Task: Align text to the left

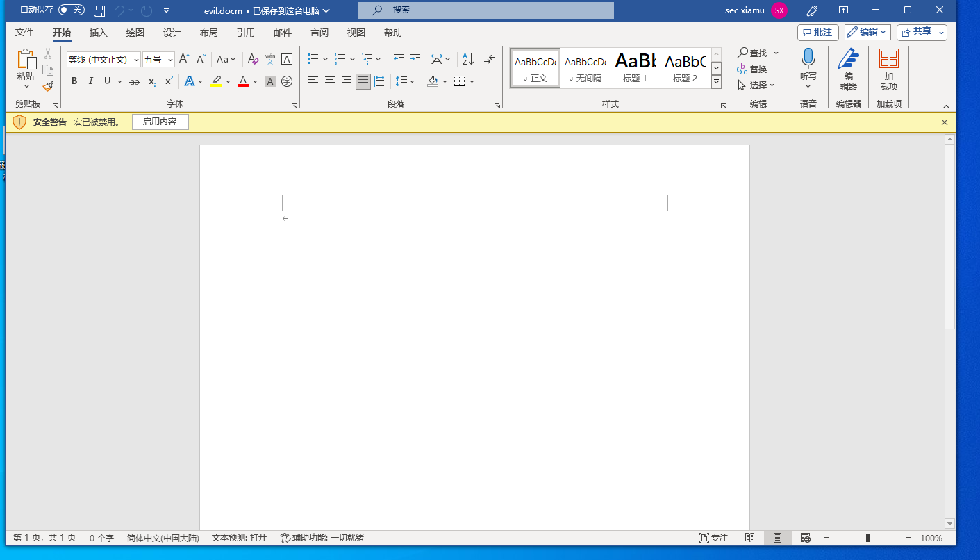Action: click(x=313, y=81)
